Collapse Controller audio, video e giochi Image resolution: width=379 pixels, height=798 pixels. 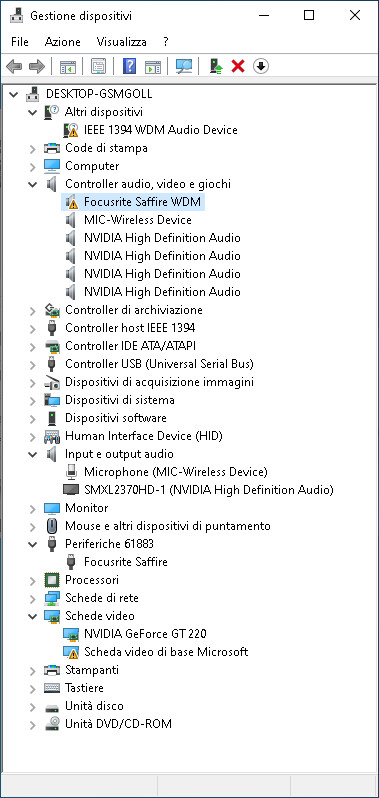pos(33,184)
